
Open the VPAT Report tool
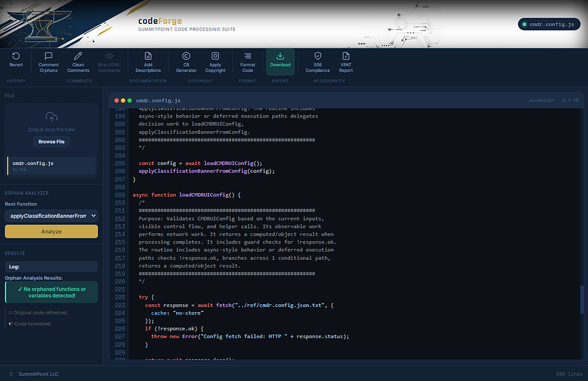[346, 62]
